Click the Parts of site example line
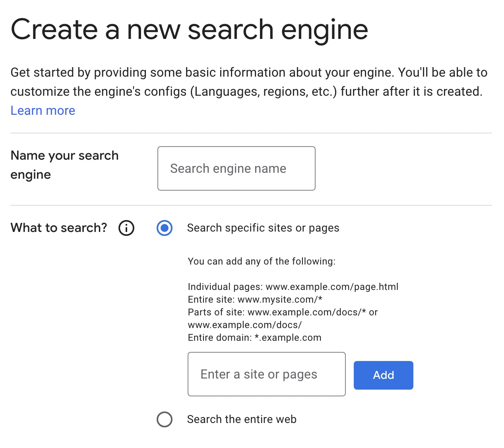Screen dimensions: 504x448 point(282,312)
